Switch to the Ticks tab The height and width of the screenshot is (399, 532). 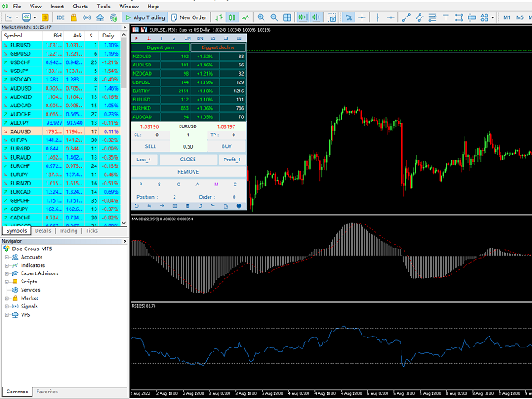coord(91,231)
